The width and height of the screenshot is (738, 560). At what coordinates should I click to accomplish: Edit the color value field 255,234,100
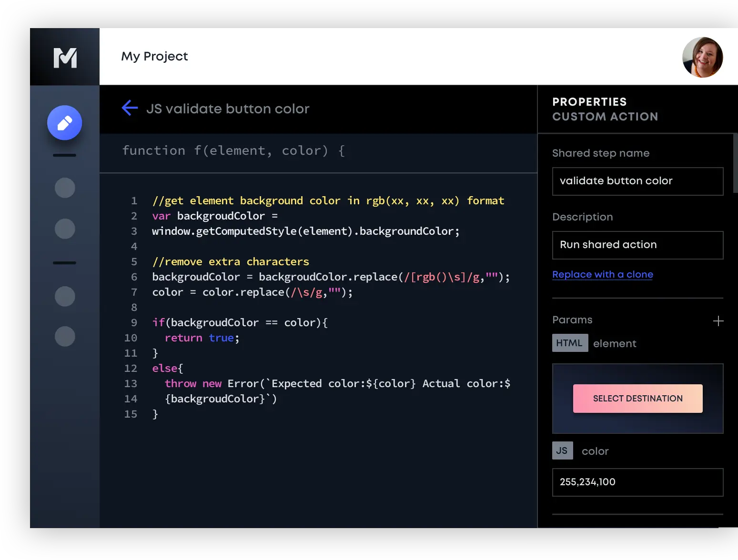637,482
